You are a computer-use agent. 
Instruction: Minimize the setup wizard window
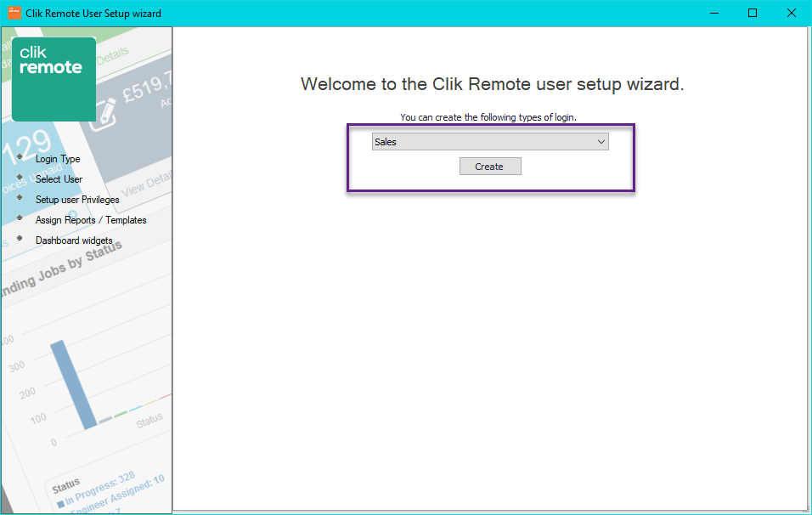coord(713,13)
